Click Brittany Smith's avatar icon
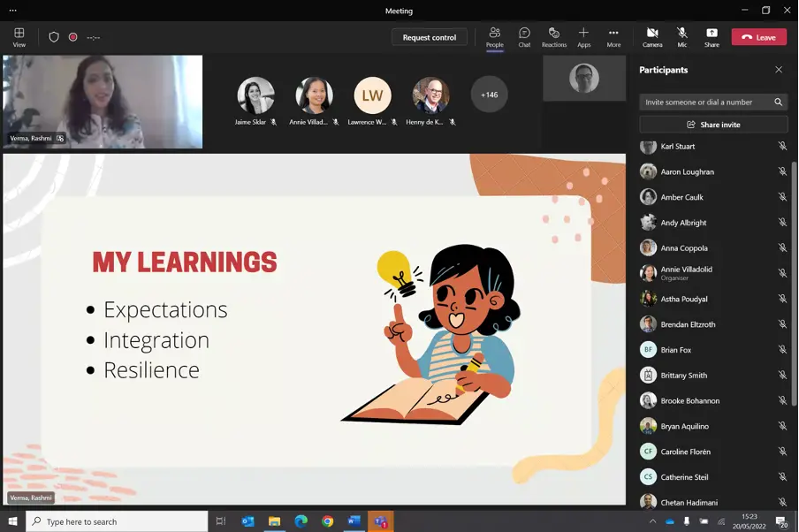 pyautogui.click(x=648, y=375)
